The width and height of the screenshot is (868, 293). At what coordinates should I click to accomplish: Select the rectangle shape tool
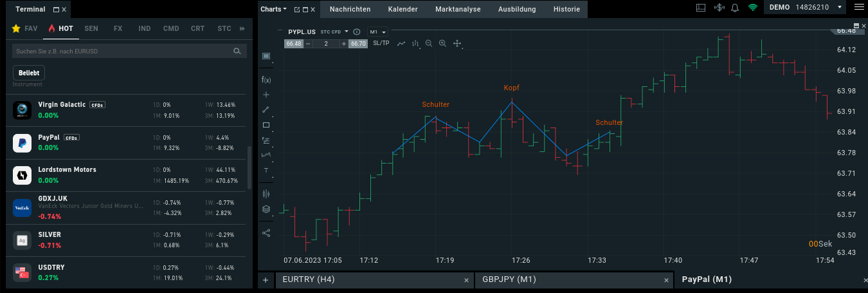[x=266, y=125]
